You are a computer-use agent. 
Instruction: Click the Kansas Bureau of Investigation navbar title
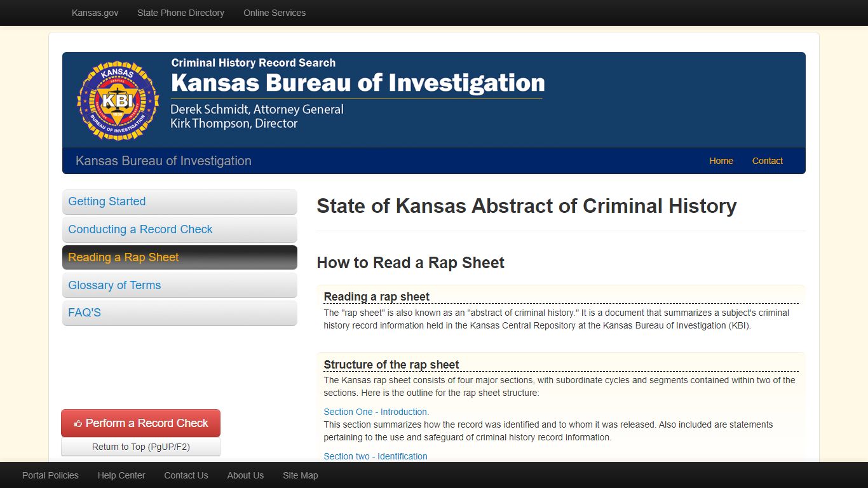click(x=163, y=161)
